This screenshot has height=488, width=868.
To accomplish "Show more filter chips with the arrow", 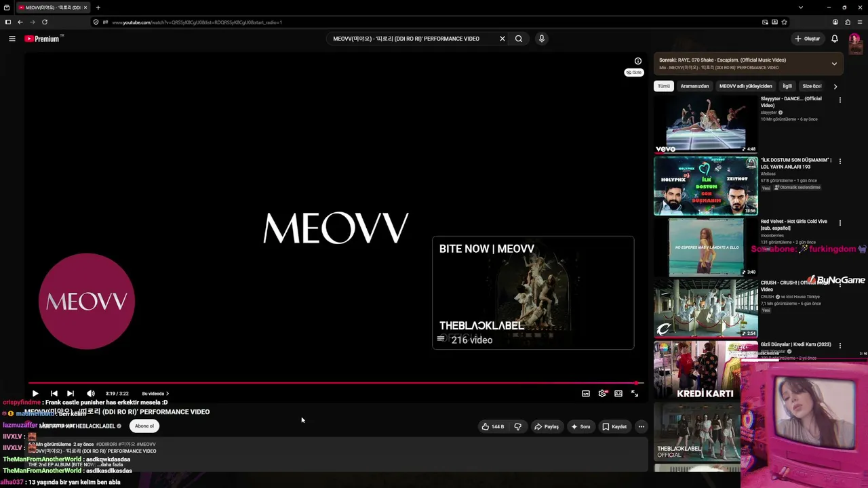I will coord(835,86).
